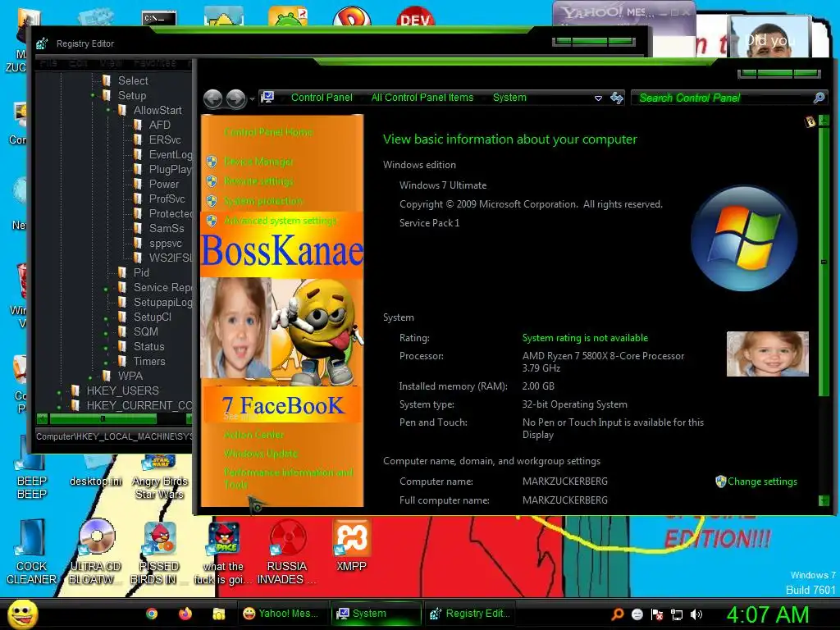
Task: Open the folder icon on the taskbar
Action: click(218, 614)
